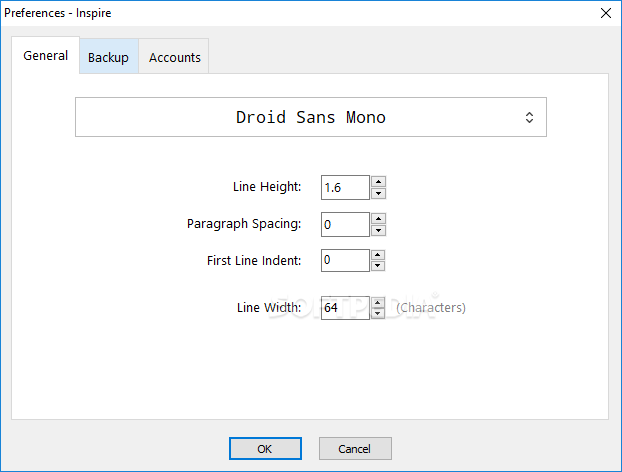Click the Line Width label
This screenshot has width=622, height=472.
coord(269,307)
